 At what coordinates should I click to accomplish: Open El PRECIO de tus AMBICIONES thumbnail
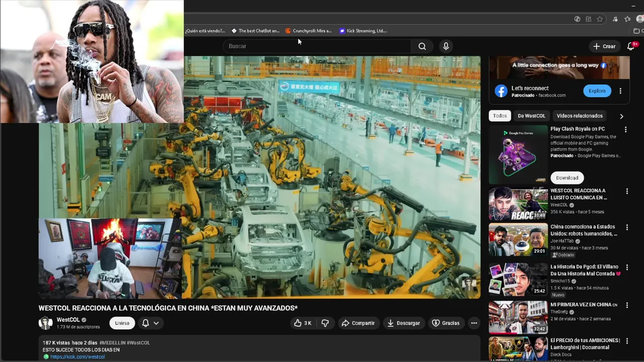518,348
